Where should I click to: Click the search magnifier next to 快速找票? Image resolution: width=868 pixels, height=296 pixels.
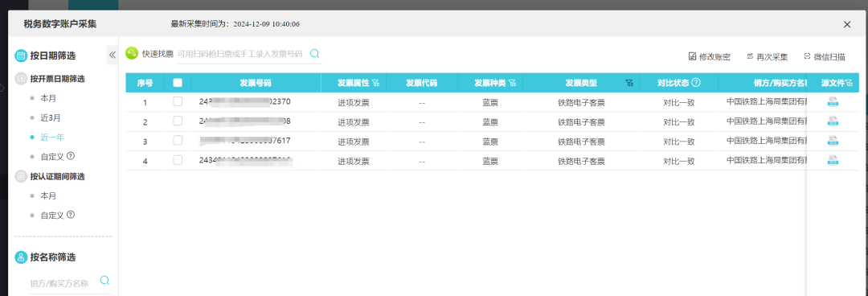(x=314, y=54)
